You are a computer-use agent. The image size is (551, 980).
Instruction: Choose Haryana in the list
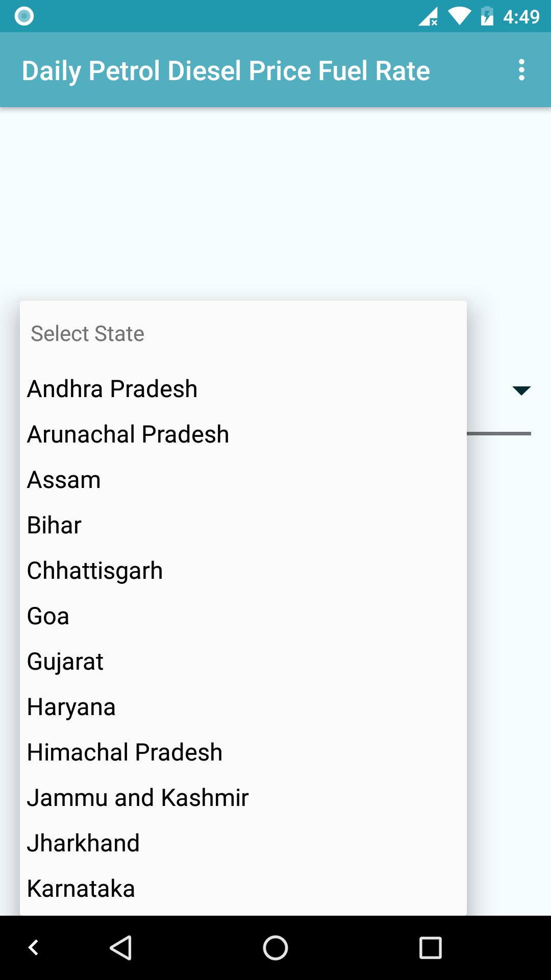pyautogui.click(x=71, y=707)
